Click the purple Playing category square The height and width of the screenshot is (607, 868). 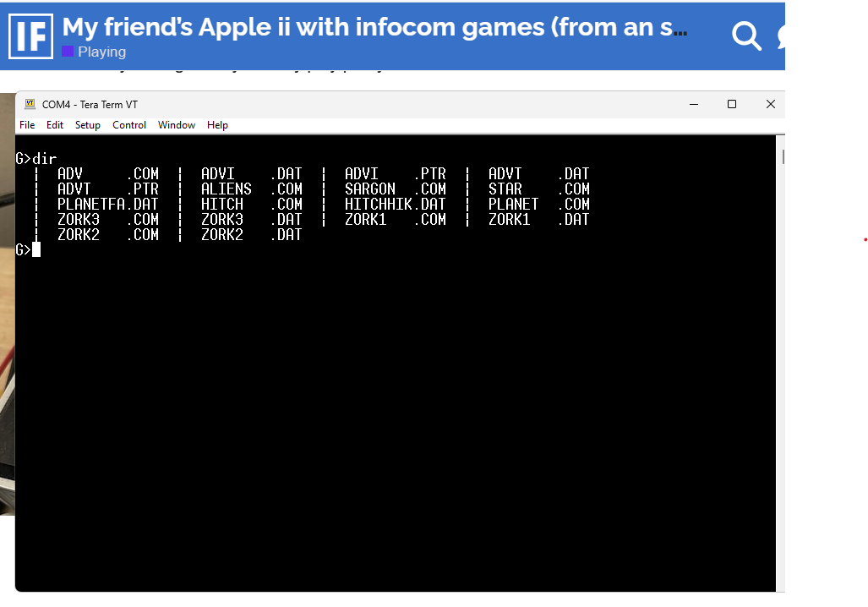(x=68, y=52)
